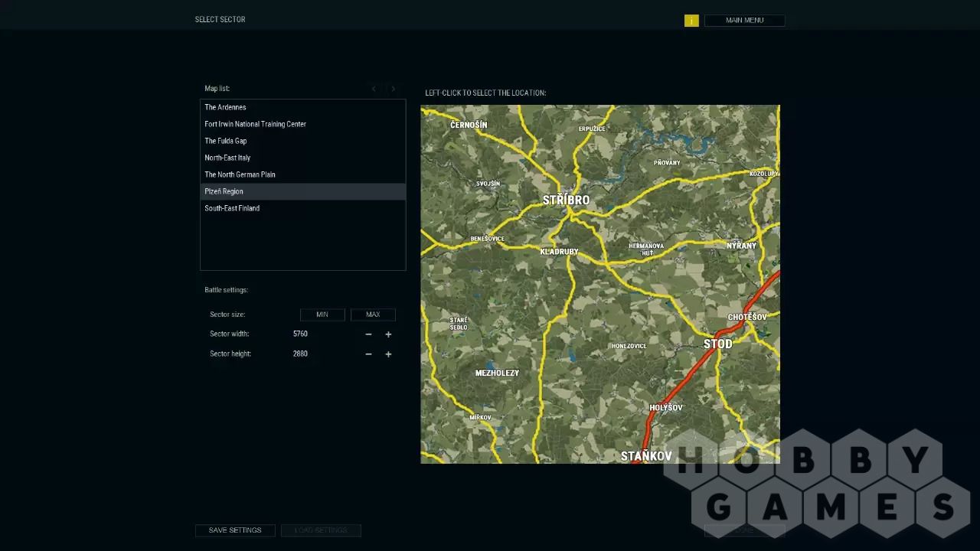980x551 pixels.
Task: Increase sector width with plus
Action: [x=388, y=334]
